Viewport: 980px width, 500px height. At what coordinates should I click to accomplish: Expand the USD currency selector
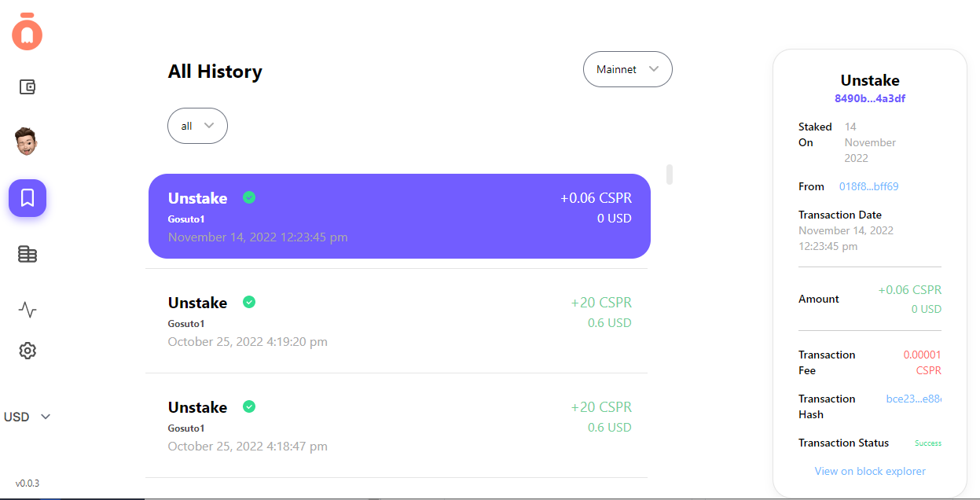click(28, 417)
